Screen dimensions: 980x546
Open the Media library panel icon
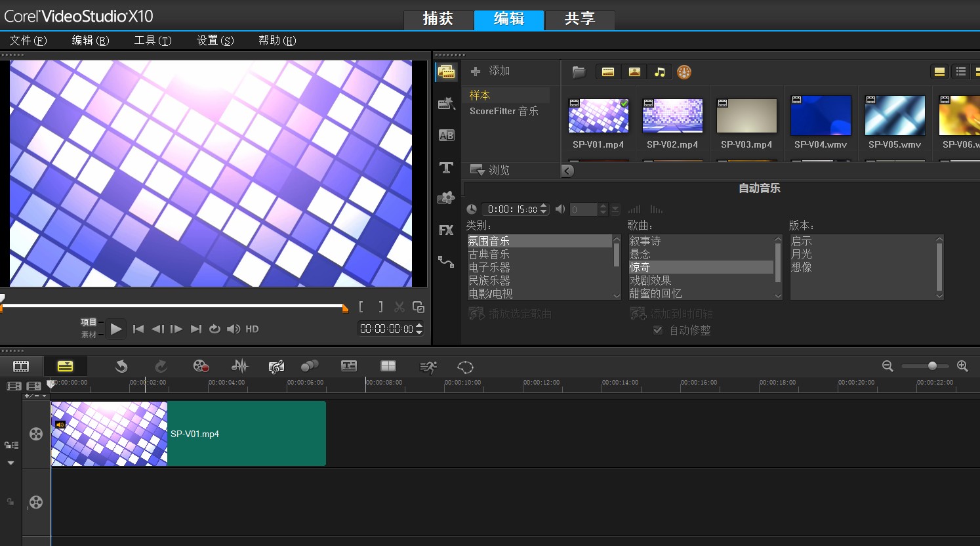point(447,72)
